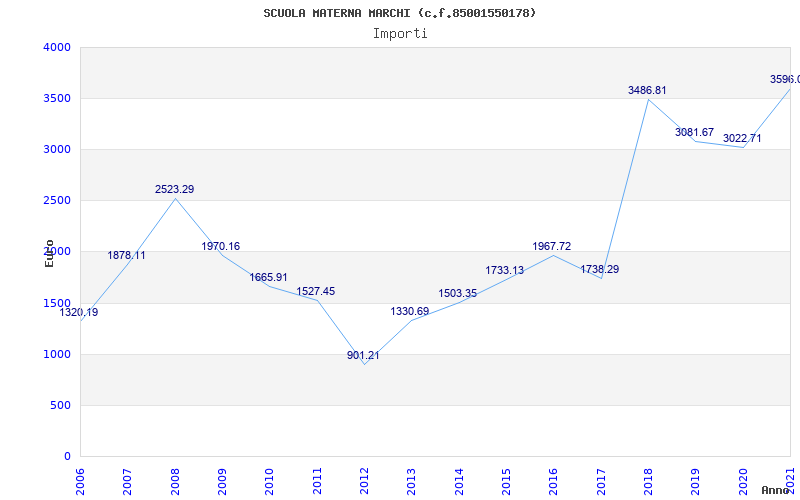Screen dimensions: 800x500
Task: Click the x-axis year 2017
Action: coord(601,481)
